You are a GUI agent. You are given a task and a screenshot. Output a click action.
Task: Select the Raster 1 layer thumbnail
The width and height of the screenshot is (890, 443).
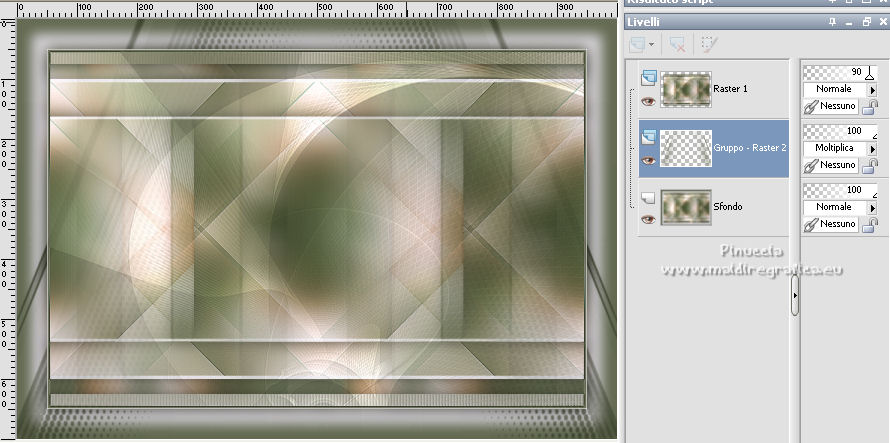tap(686, 89)
